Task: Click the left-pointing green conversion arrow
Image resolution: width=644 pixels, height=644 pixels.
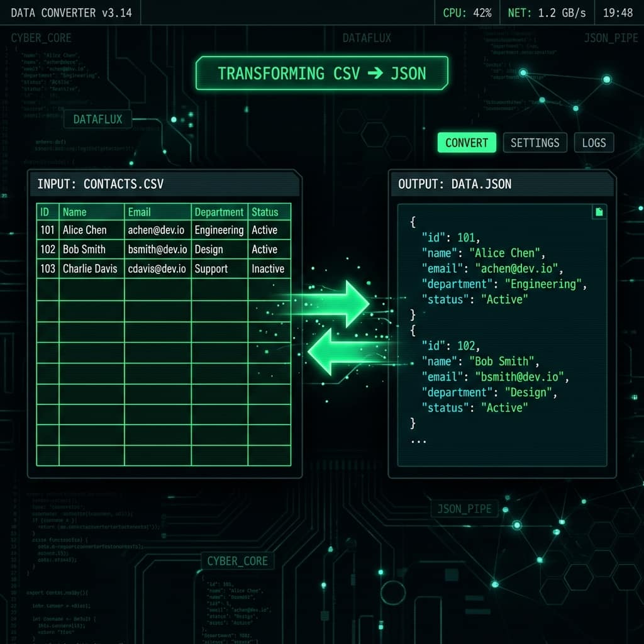Action: coord(348,352)
